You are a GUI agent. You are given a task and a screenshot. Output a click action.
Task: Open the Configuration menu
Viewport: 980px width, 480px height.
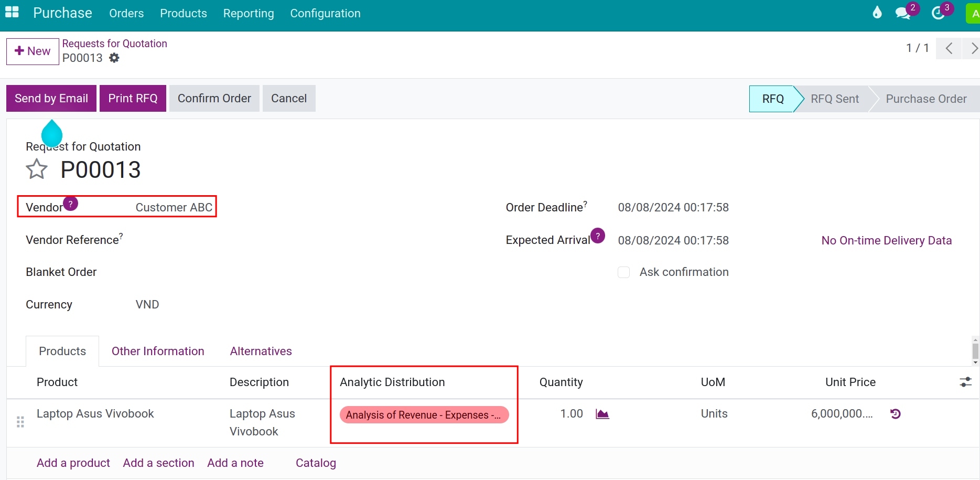tap(326, 13)
